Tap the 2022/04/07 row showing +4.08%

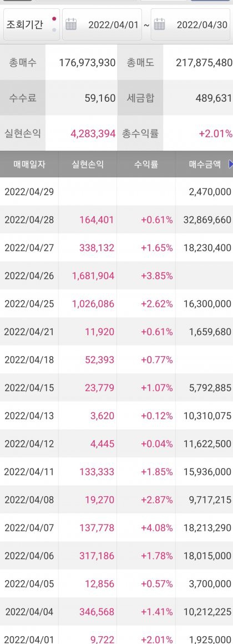click(116, 527)
